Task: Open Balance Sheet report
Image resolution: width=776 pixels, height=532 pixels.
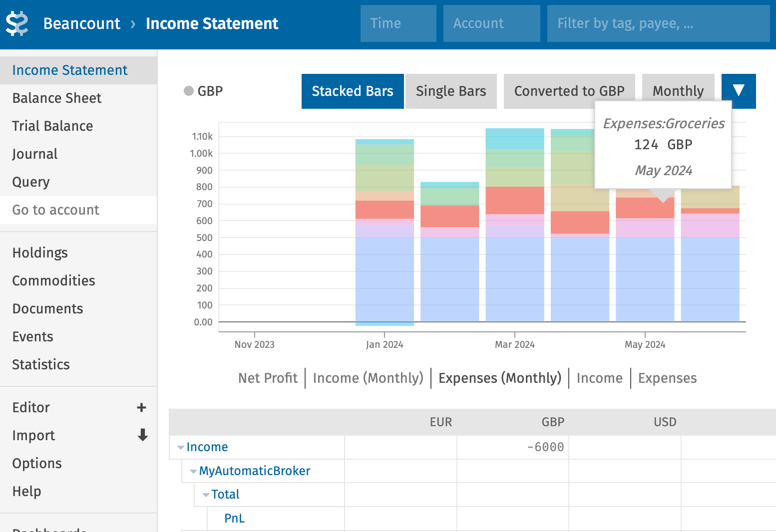Action: (x=78, y=98)
